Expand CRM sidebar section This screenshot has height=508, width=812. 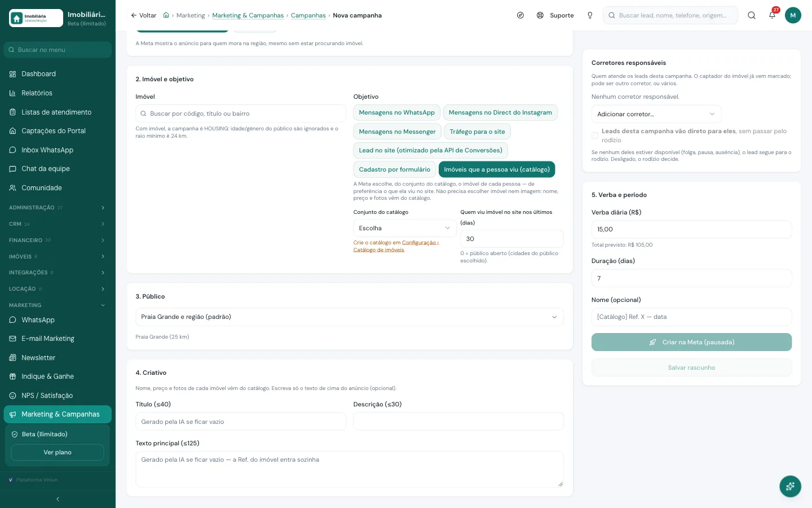(58, 224)
